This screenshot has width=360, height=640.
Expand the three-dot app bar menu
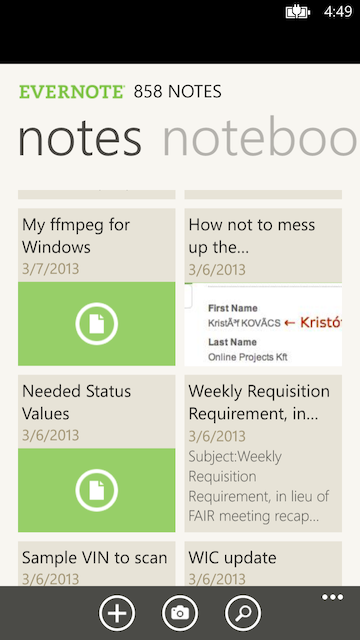click(332, 598)
